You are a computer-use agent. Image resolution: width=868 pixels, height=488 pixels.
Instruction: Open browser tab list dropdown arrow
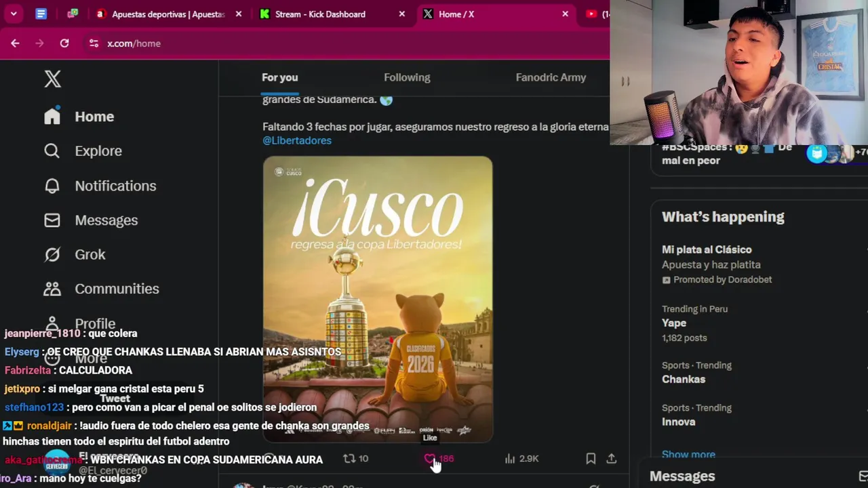[13, 14]
